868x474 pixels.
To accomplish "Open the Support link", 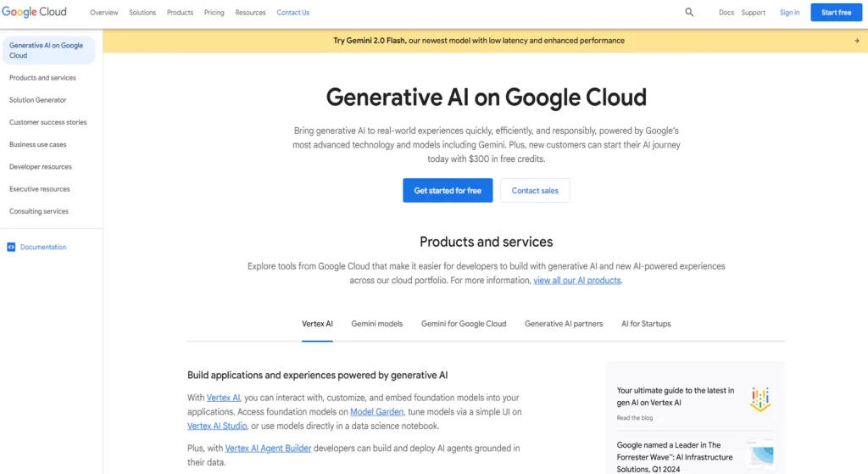I will (x=753, y=12).
